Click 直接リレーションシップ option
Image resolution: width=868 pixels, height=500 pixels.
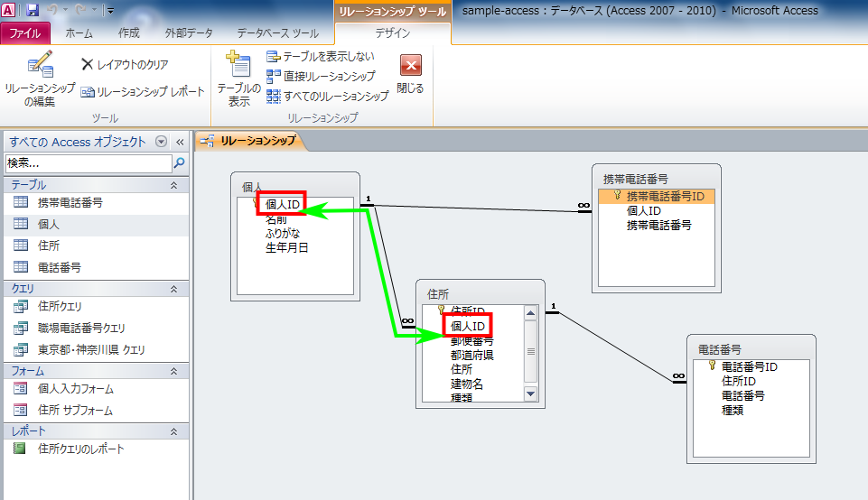coord(321,77)
